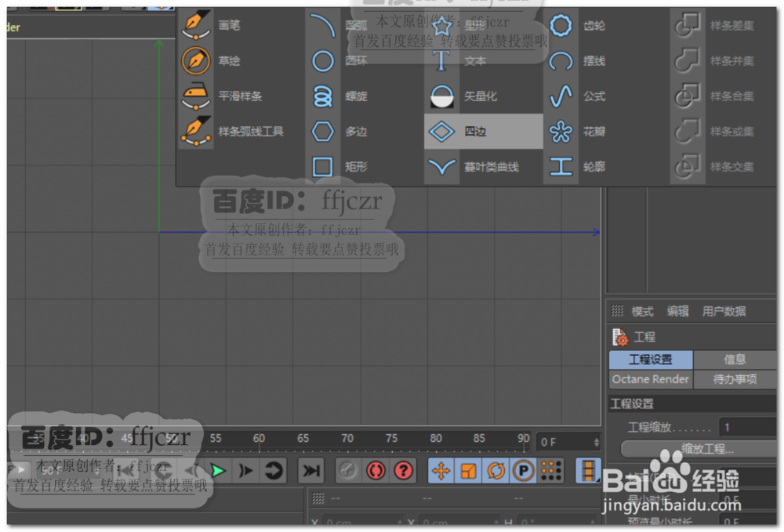The height and width of the screenshot is (532, 784).
Task: Toggle point-level animation dots button
Action: click(550, 471)
